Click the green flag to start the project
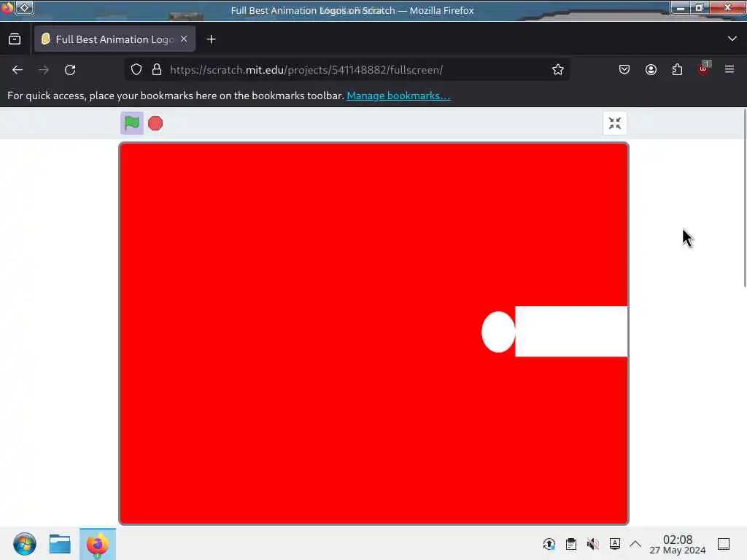 coord(132,123)
